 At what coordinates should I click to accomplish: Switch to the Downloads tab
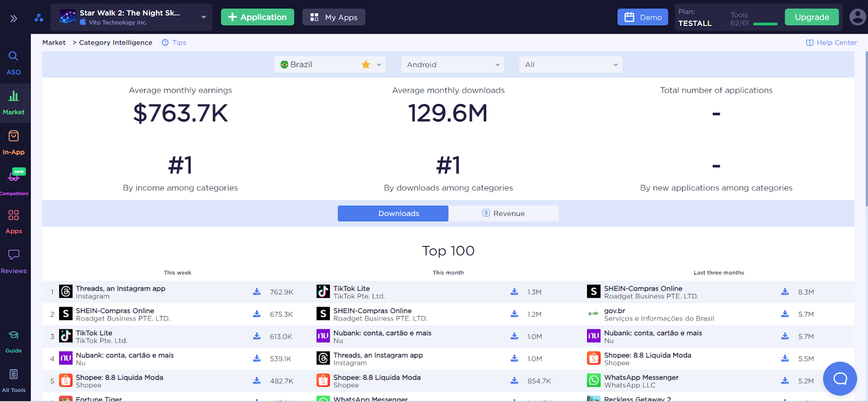393,213
